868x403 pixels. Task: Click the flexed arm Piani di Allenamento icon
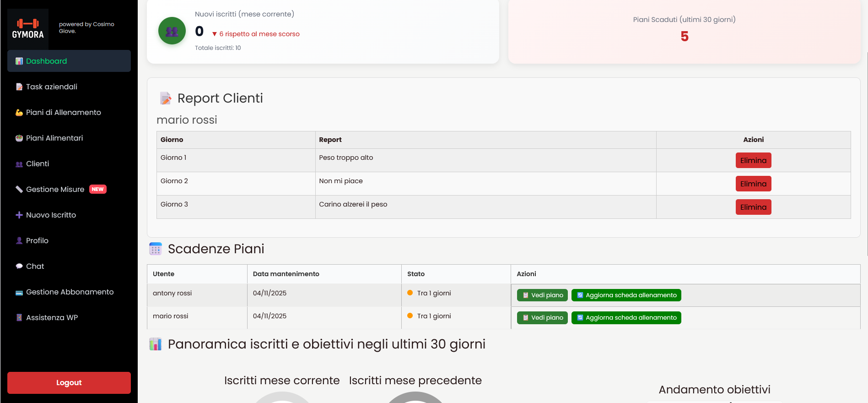coord(19,113)
